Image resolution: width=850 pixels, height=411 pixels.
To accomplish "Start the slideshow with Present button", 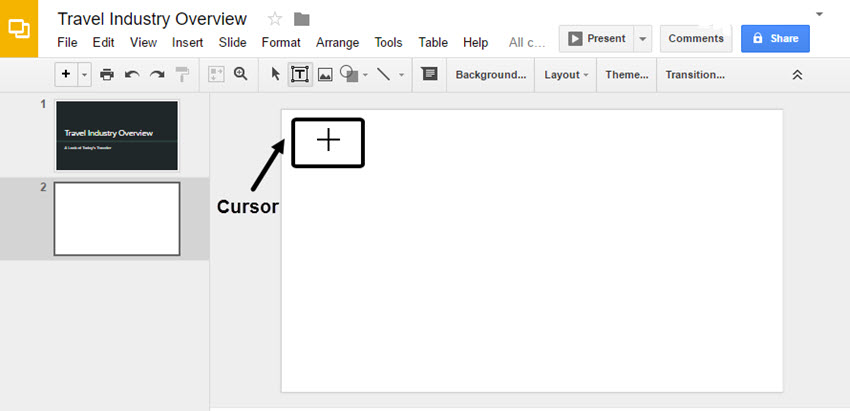I will click(x=596, y=38).
